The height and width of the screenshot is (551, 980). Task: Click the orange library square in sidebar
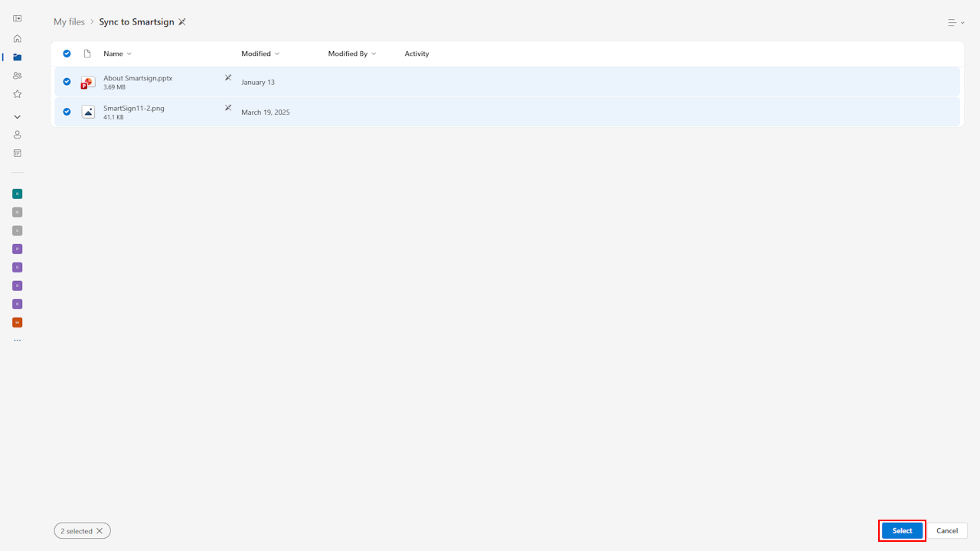(17, 322)
